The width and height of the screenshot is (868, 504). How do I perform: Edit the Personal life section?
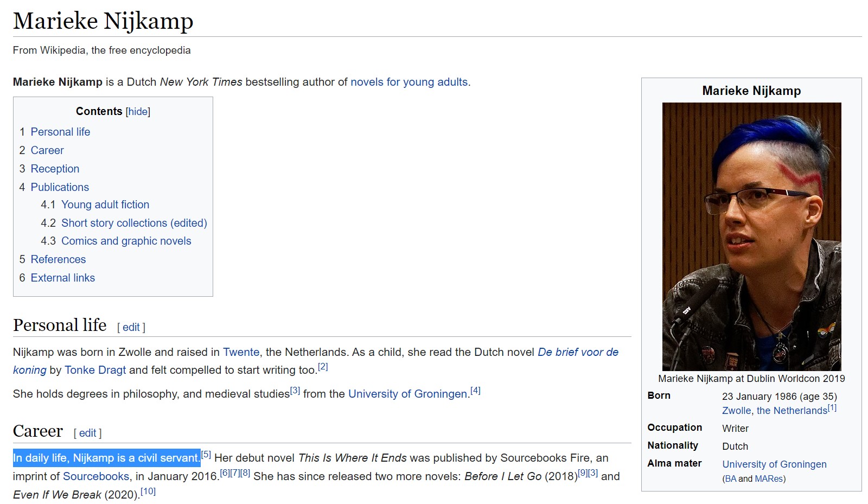click(131, 327)
